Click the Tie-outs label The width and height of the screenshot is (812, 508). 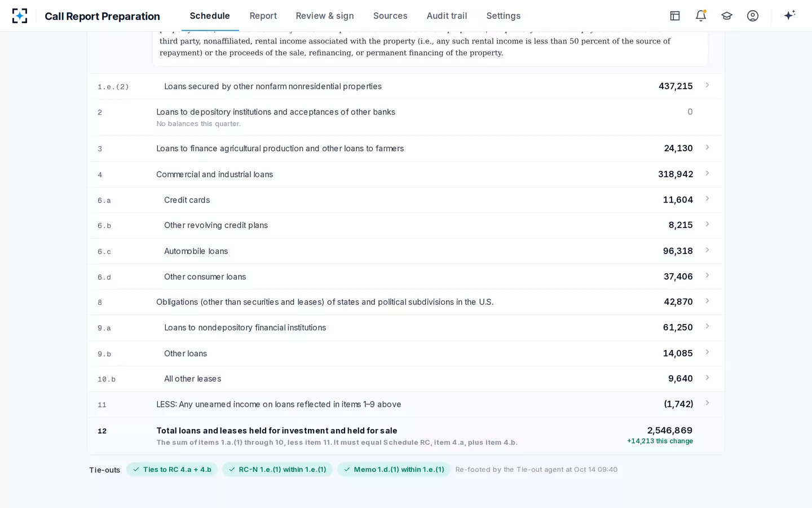click(105, 470)
